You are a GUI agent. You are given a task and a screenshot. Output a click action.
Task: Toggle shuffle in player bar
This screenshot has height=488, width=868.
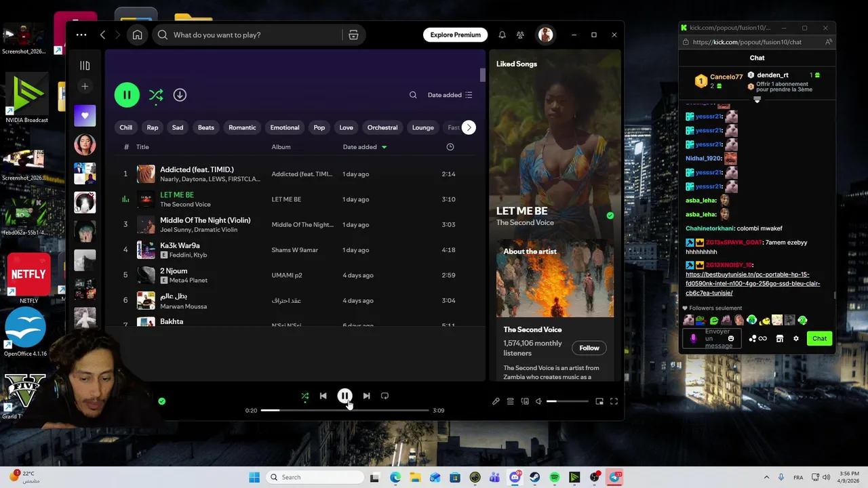304,396
